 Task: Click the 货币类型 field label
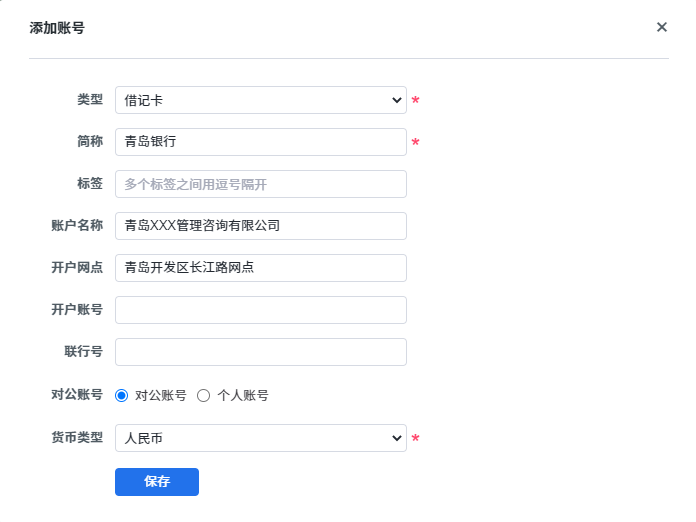(77, 438)
